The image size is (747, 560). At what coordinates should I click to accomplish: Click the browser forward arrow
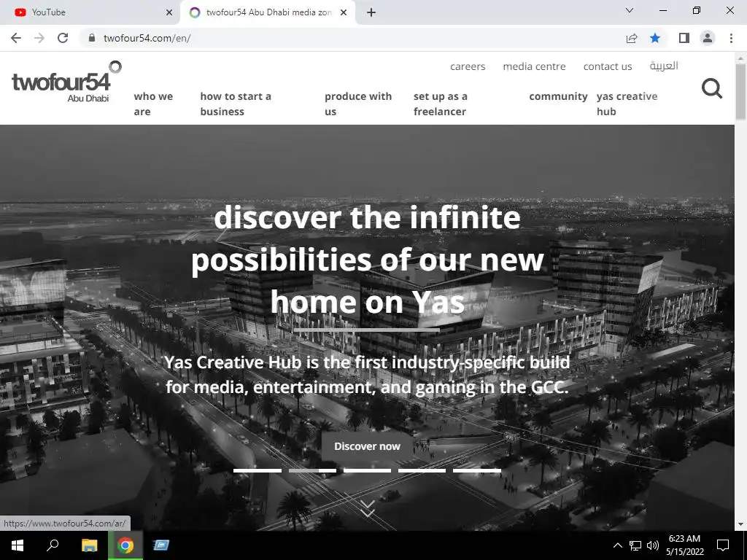[x=39, y=38]
